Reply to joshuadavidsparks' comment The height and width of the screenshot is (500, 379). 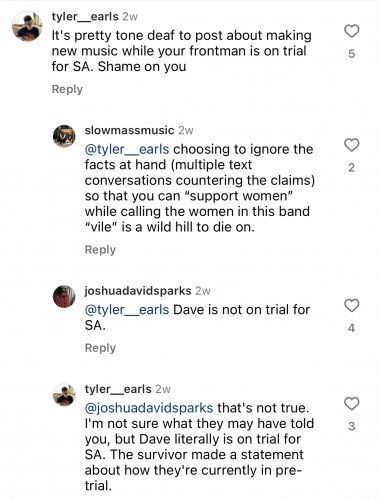(100, 348)
